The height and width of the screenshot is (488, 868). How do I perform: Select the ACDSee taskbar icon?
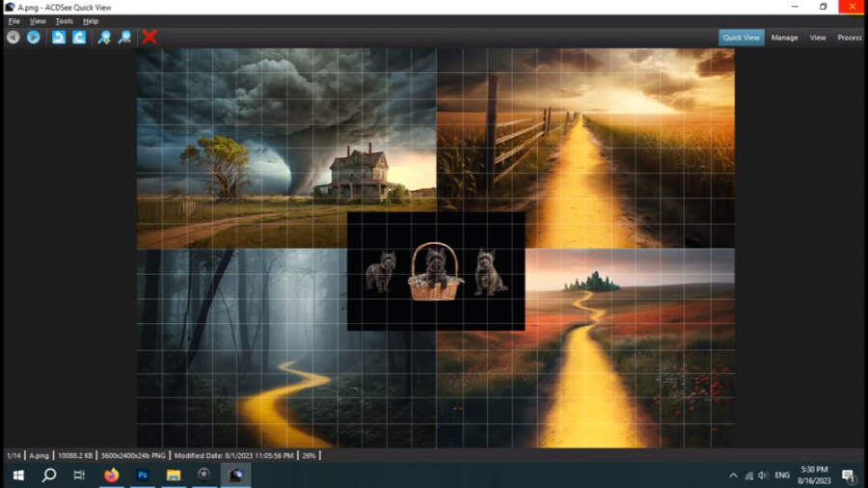tap(236, 475)
